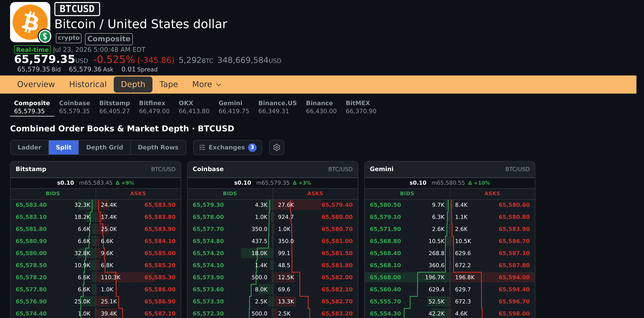Select the Composite exchange tab

click(x=32, y=107)
